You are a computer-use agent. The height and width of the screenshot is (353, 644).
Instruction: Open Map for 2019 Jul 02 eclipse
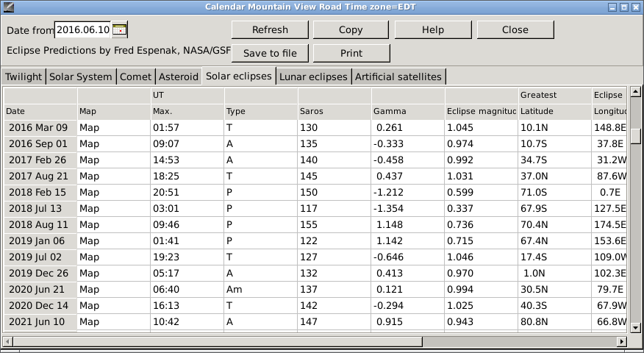click(x=114, y=257)
